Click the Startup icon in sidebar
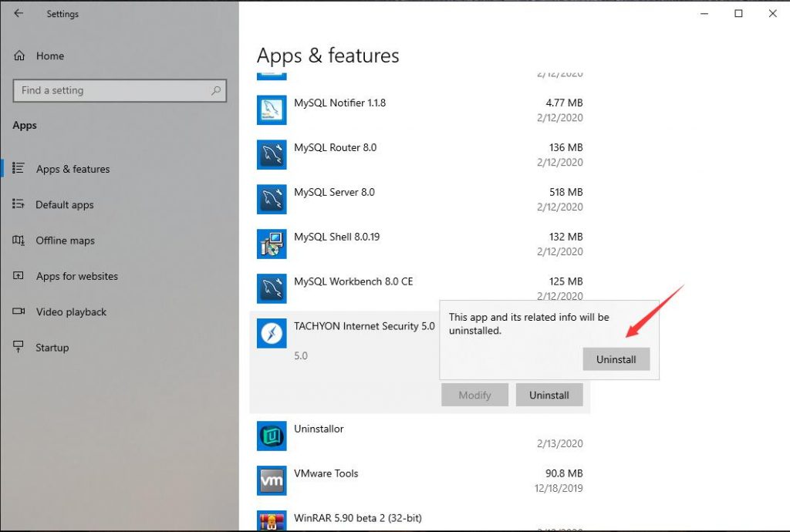 coord(19,347)
